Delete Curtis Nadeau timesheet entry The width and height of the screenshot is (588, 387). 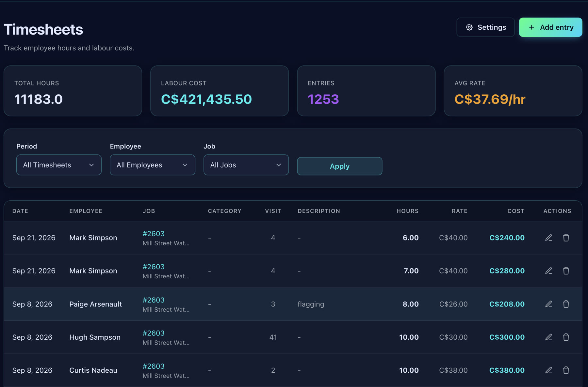click(566, 370)
